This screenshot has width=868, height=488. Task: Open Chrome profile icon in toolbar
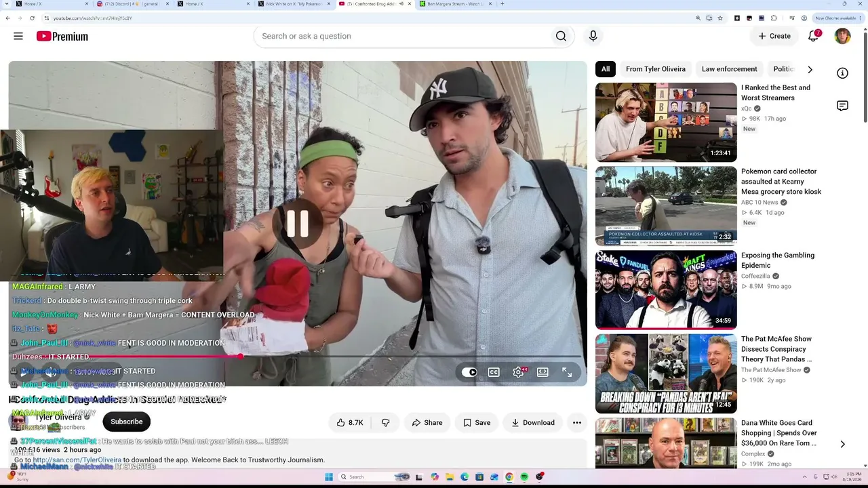pos(804,18)
